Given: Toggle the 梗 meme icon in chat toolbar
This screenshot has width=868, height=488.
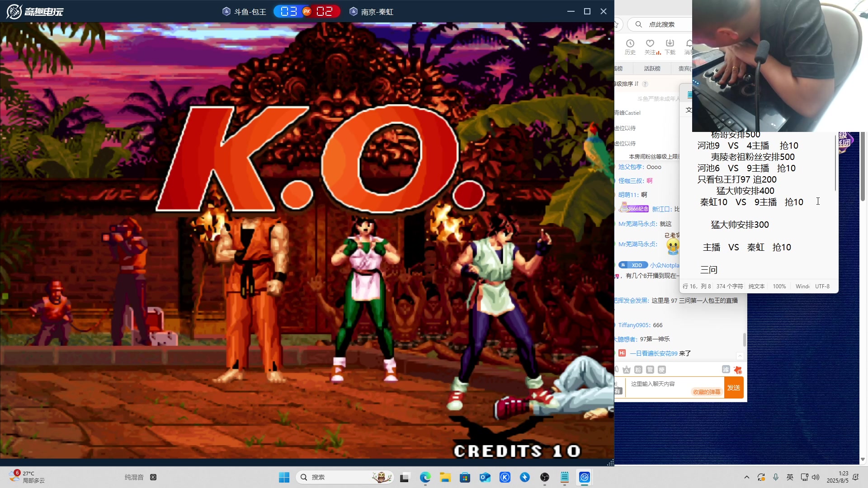Looking at the screenshot, I should click(662, 370).
